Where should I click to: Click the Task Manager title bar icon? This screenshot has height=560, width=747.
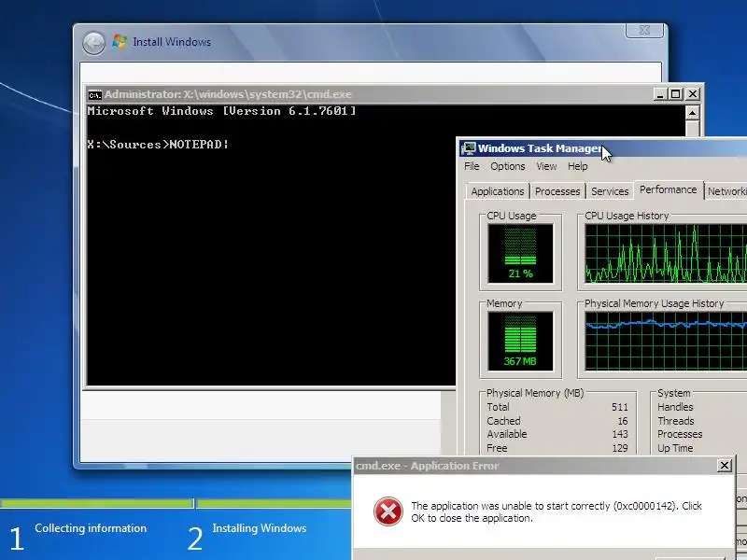tap(469, 148)
